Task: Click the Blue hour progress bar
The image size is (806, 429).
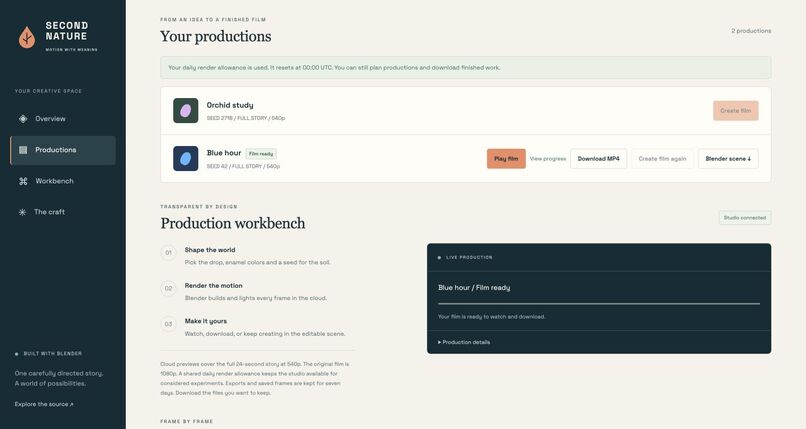Action: [x=599, y=304]
